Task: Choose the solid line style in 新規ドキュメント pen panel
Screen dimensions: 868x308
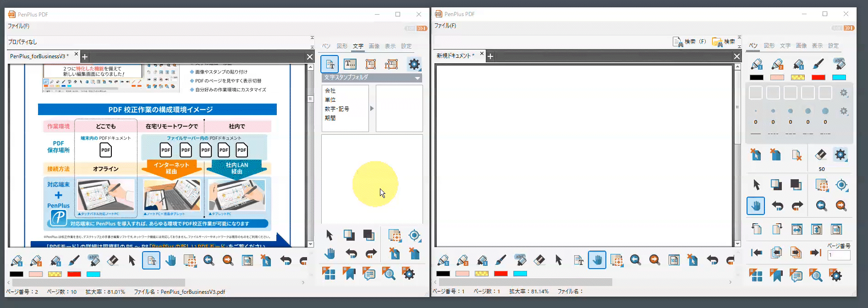Action: pyautogui.click(x=756, y=134)
